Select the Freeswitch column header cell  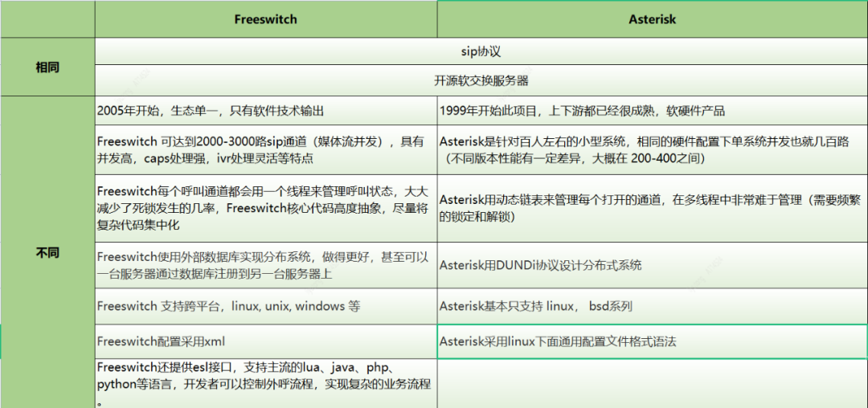tap(266, 19)
